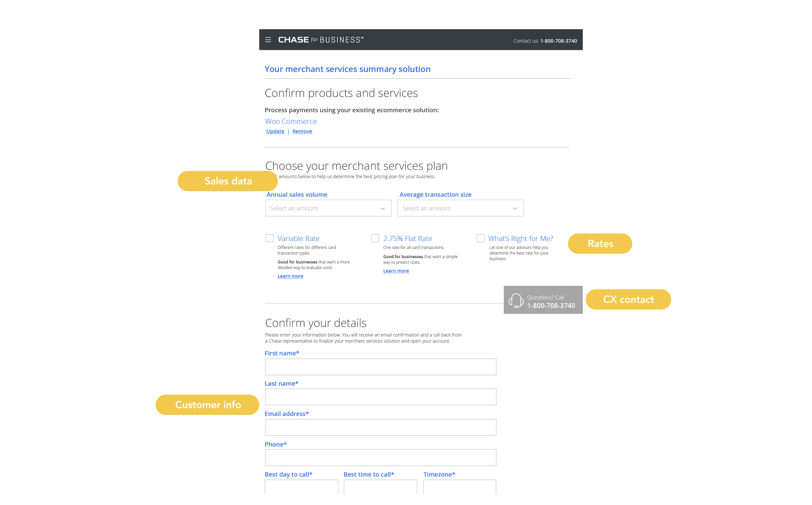
Task: Focus the Email address input field
Action: point(380,427)
